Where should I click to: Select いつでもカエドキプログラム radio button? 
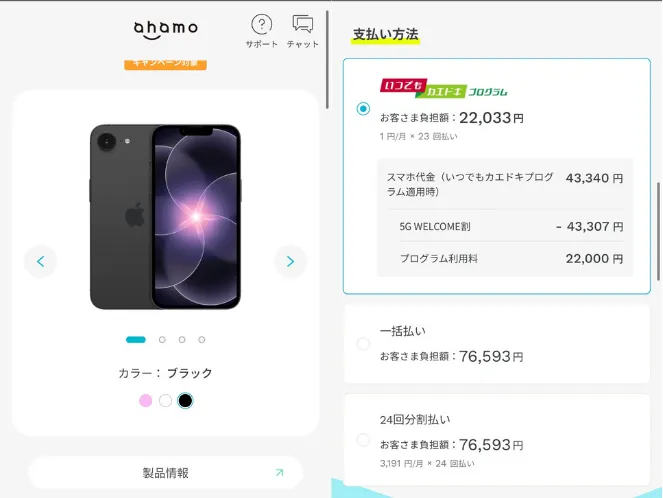(363, 109)
